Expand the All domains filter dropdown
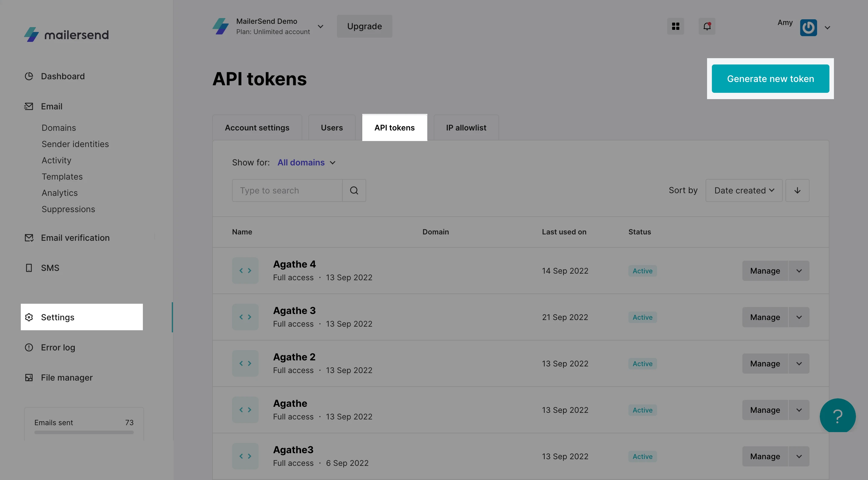 point(306,163)
